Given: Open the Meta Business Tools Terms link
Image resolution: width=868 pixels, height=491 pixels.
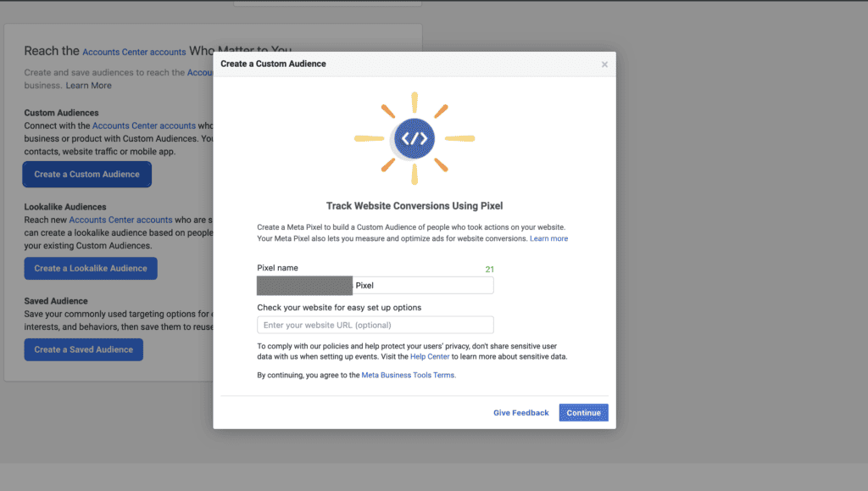Looking at the screenshot, I should [409, 376].
